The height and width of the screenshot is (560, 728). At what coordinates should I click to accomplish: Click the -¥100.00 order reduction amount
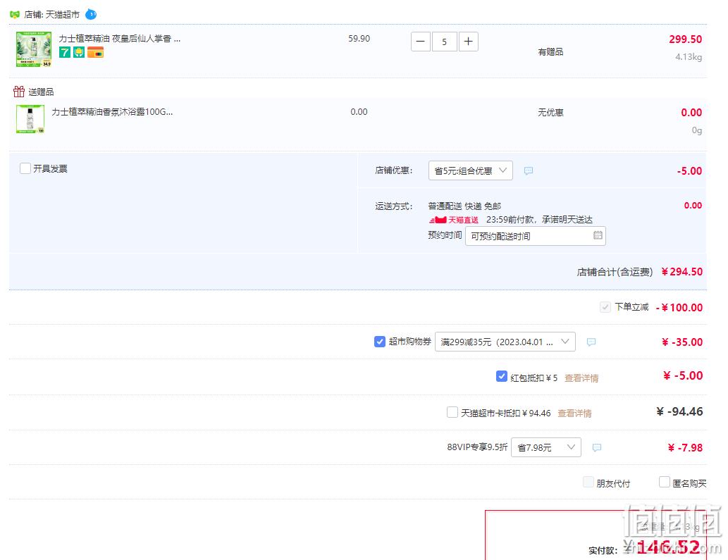(679, 308)
